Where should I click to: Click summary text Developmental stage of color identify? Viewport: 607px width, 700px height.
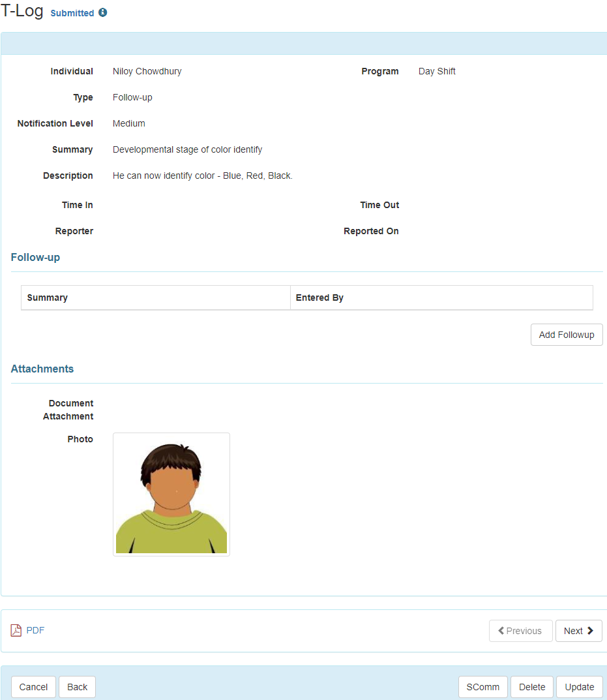pos(188,149)
